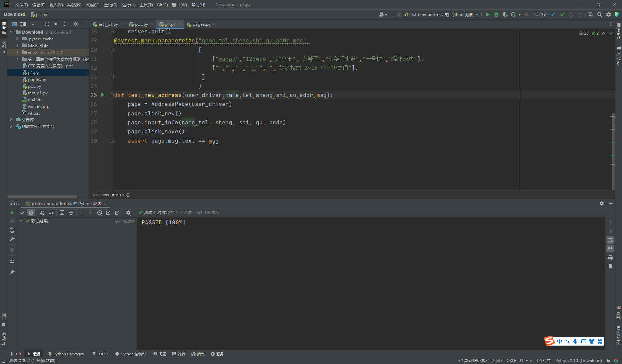Toggle soft-wrap in console
The image size is (622, 364).
[x=610, y=240]
